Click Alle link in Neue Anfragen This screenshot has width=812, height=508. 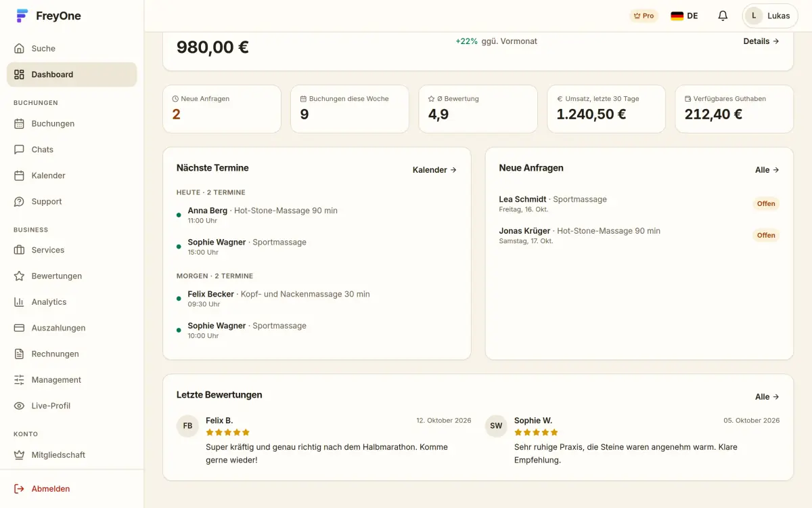click(x=767, y=170)
